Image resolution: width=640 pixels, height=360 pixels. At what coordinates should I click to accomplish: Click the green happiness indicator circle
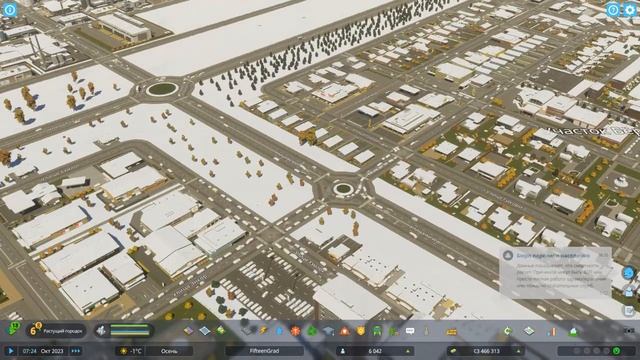[x=616, y=351]
